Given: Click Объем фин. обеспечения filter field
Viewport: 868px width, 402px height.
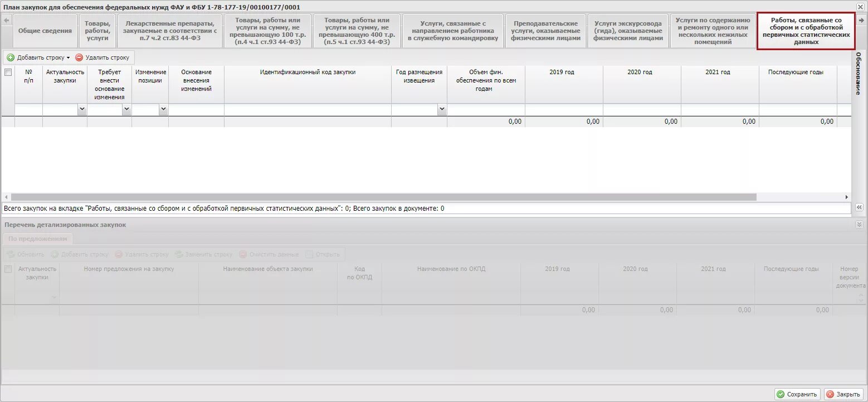Looking at the screenshot, I should click(486, 110).
